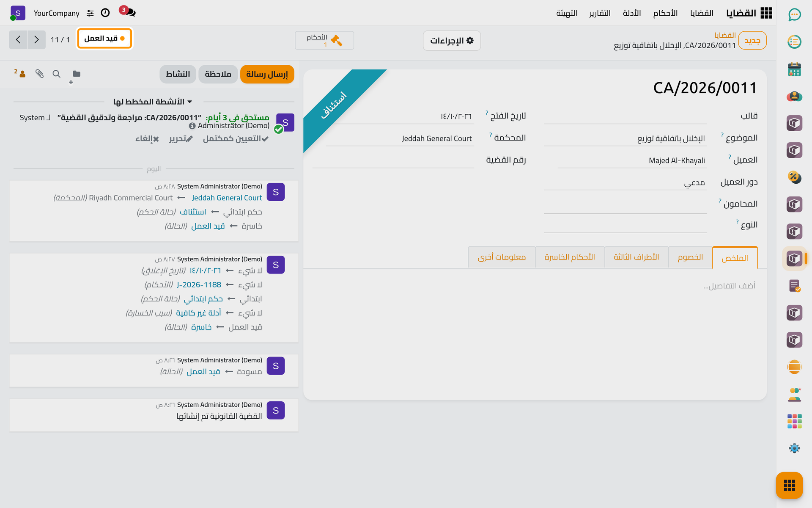Image resolution: width=812 pixels, height=508 pixels.
Task: Click the جديد new record button
Action: [752, 41]
